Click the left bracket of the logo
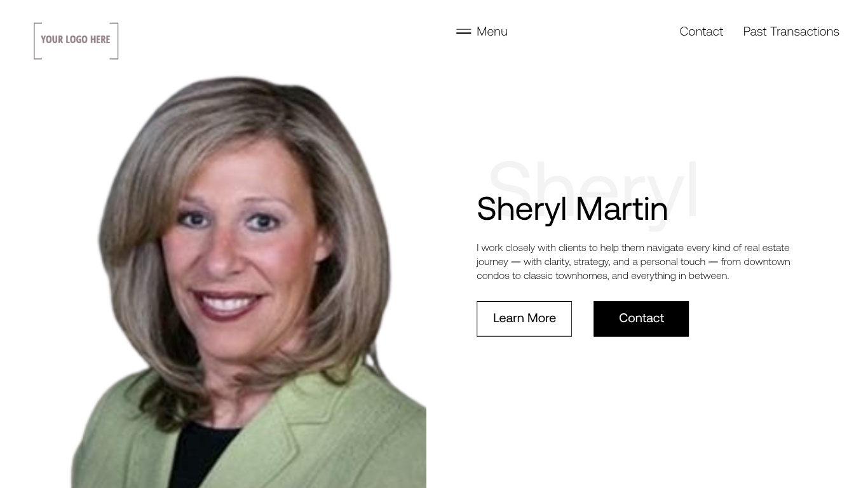This screenshot has width=868, height=488. click(x=37, y=41)
